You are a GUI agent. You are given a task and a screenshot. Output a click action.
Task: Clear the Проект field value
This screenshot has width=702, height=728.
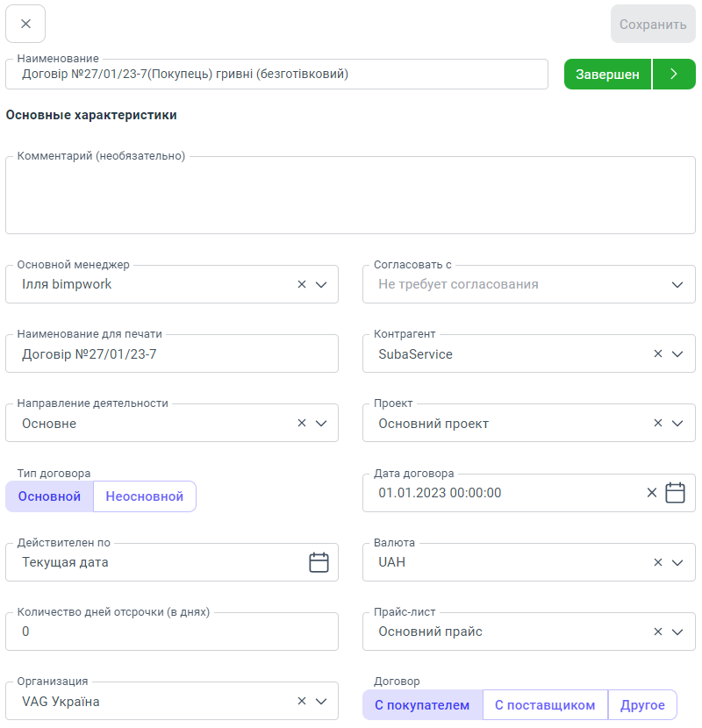click(658, 423)
